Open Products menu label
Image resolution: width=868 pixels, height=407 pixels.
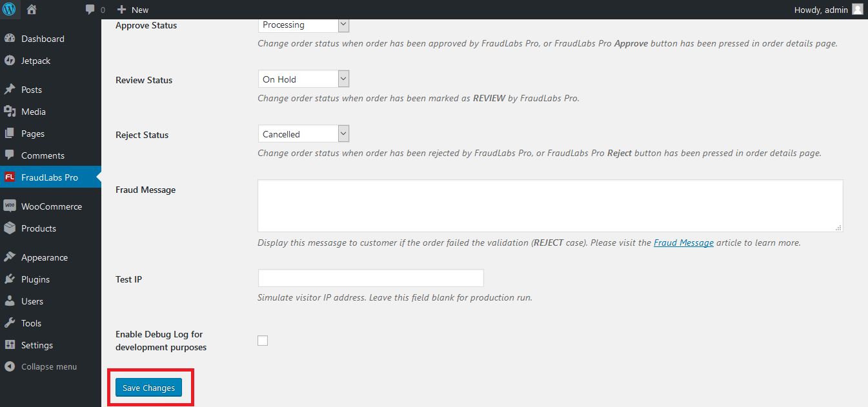[x=39, y=228]
